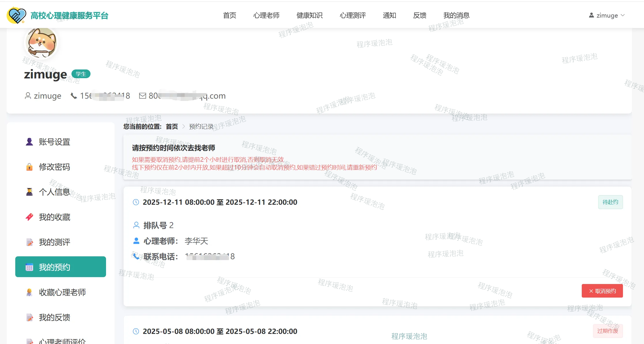Click the 我的预约 calendar icon

pos(29,267)
